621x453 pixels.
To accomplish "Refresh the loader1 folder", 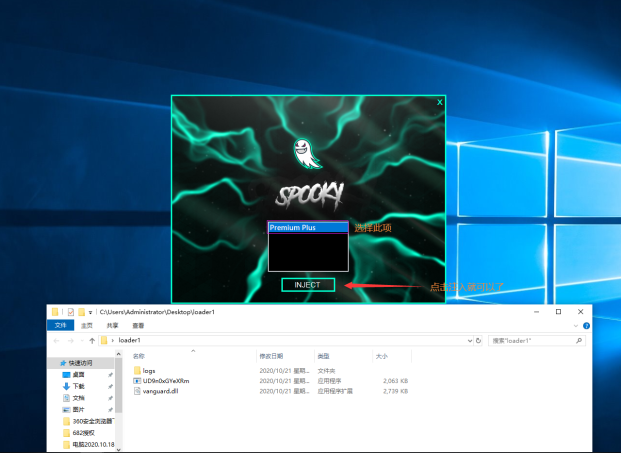I will point(478,341).
